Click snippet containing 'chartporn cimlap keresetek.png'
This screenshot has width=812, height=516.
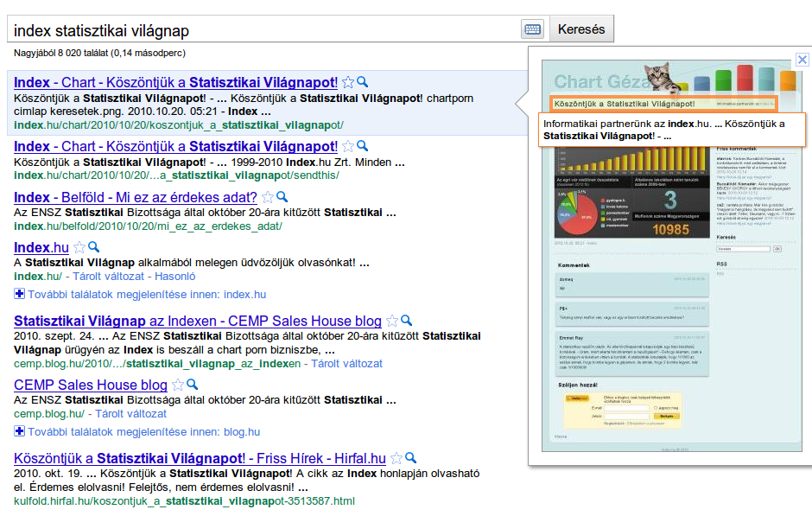click(244, 105)
